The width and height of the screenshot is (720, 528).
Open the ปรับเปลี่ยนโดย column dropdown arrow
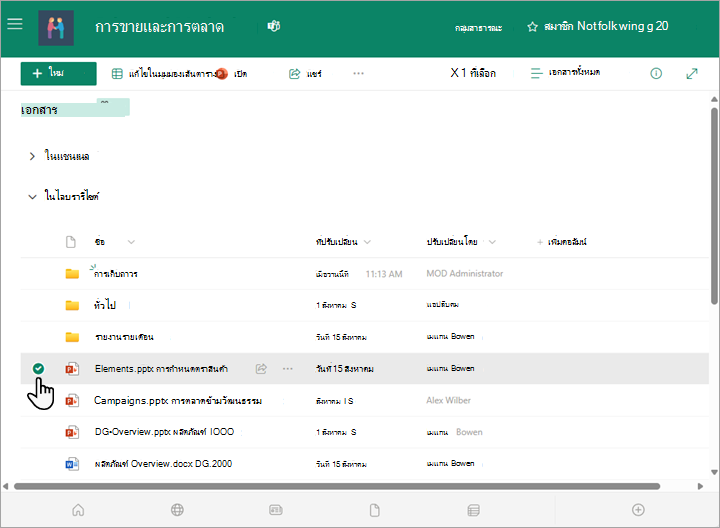point(492,242)
